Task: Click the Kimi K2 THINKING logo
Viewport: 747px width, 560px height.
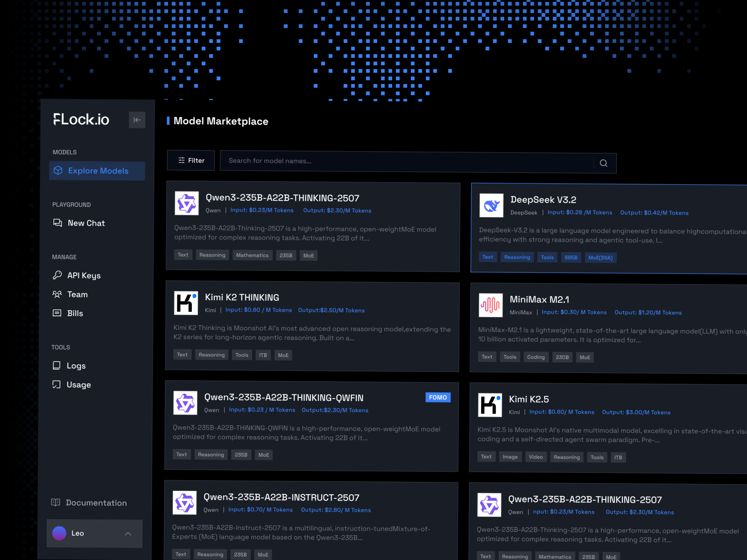Action: 186,303
